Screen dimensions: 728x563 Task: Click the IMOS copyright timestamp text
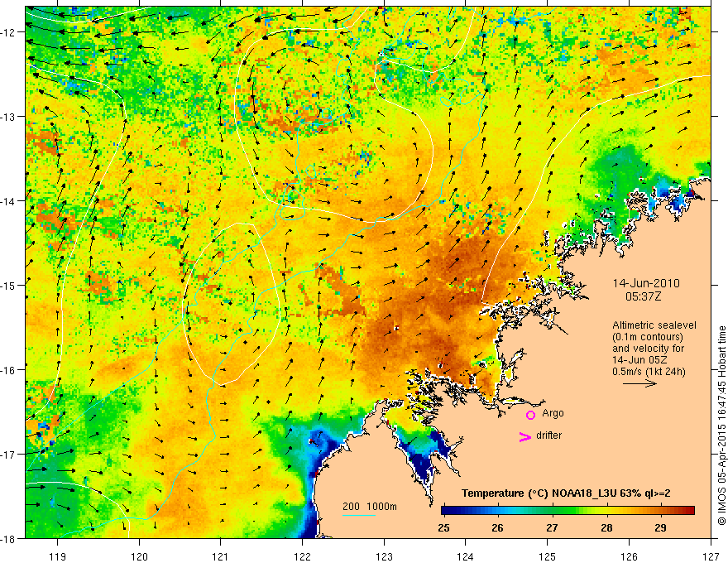(721, 425)
